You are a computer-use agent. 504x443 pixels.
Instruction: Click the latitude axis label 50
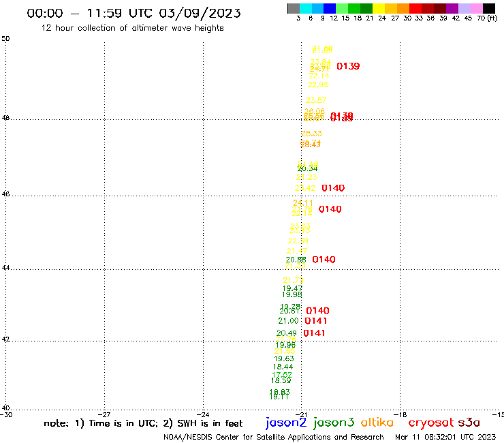(5, 39)
